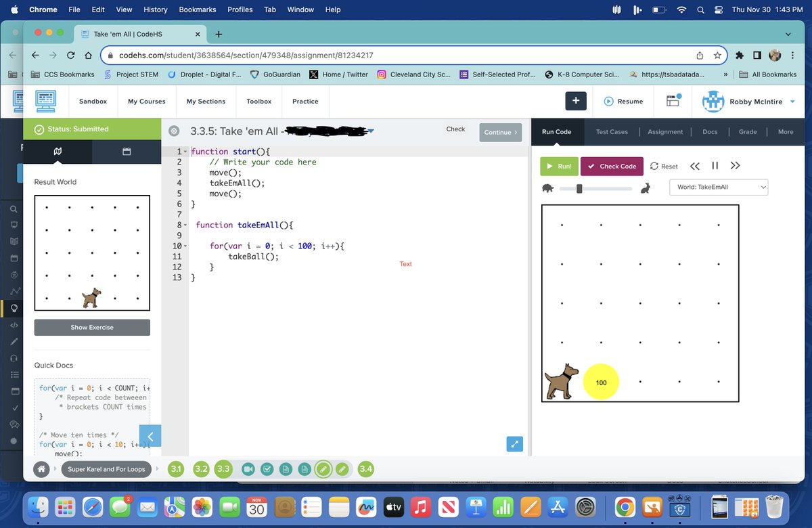Go to the course home icon
Screen dimensions: 812x528
(x=42, y=469)
